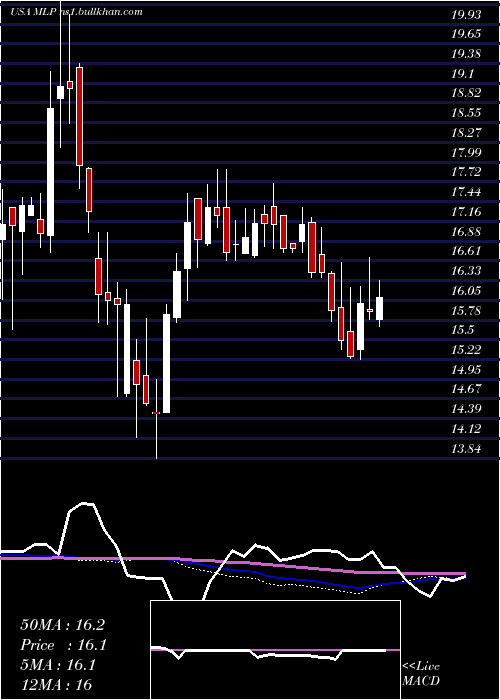Screen dimensions: 500x700
Task: Click the 16.05 price axis label
Action: click(x=467, y=291)
